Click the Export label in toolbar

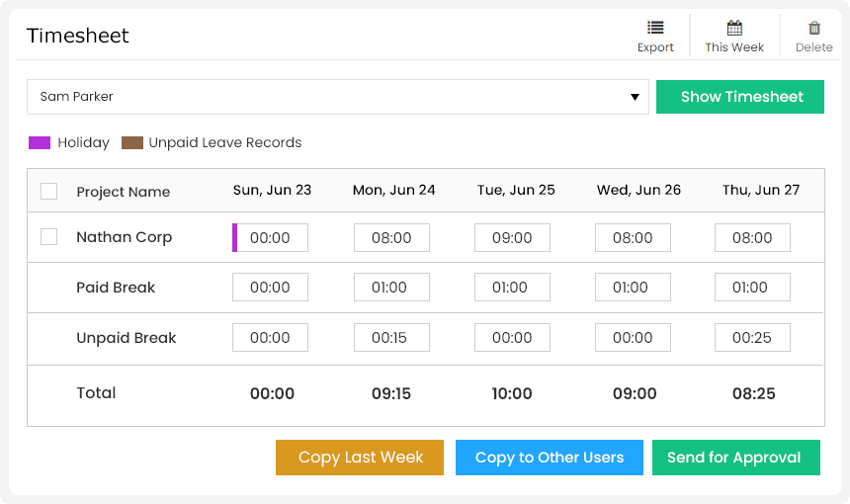click(x=655, y=47)
